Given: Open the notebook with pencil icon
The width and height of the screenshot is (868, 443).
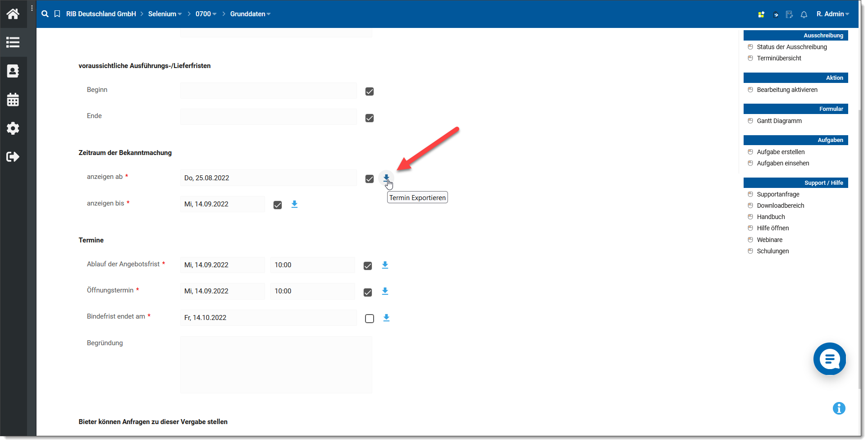Looking at the screenshot, I should tap(790, 14).
